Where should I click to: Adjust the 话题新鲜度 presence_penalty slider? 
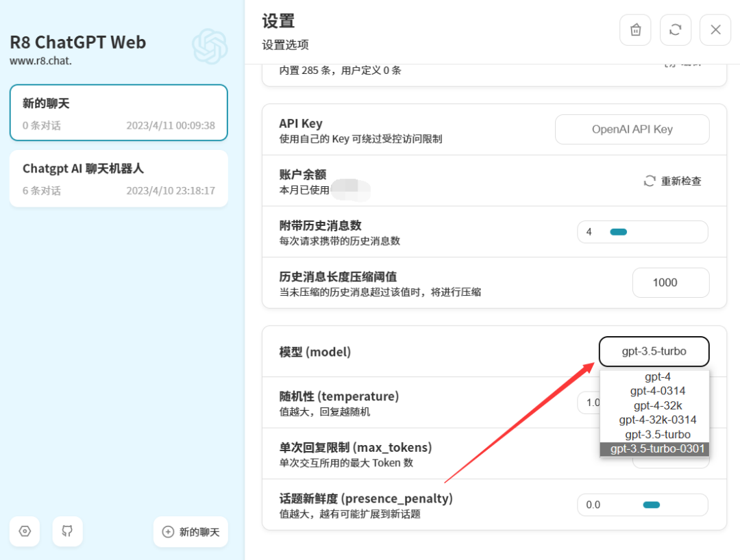click(642, 505)
